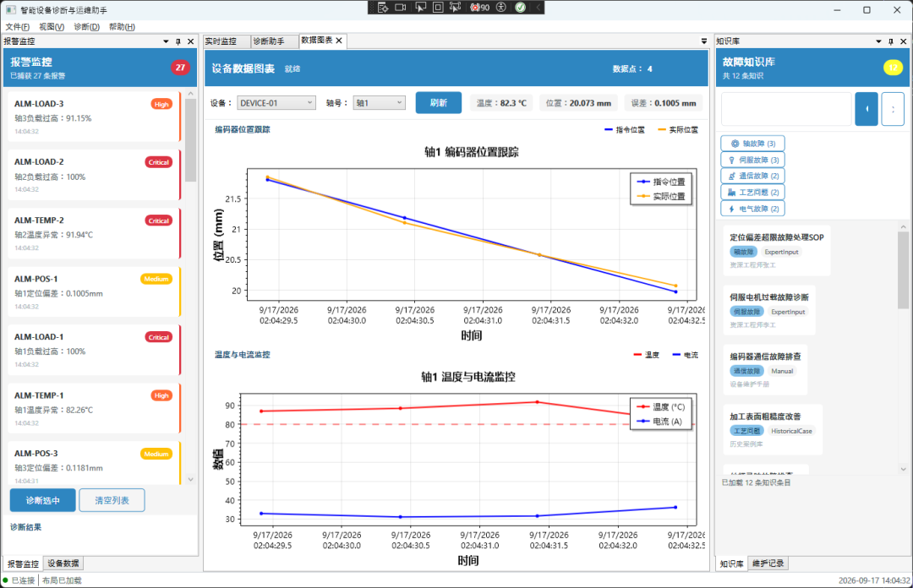Open the 帮助(H) menu
The width and height of the screenshot is (913, 588).
[122, 27]
